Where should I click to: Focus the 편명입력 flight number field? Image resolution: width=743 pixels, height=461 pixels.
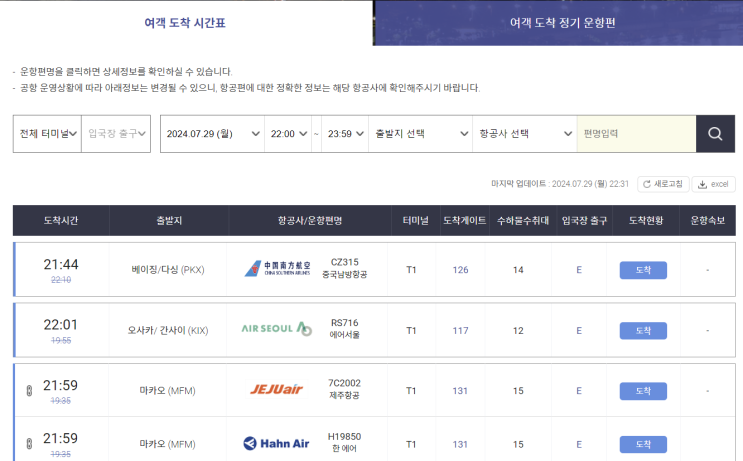pyautogui.click(x=636, y=134)
